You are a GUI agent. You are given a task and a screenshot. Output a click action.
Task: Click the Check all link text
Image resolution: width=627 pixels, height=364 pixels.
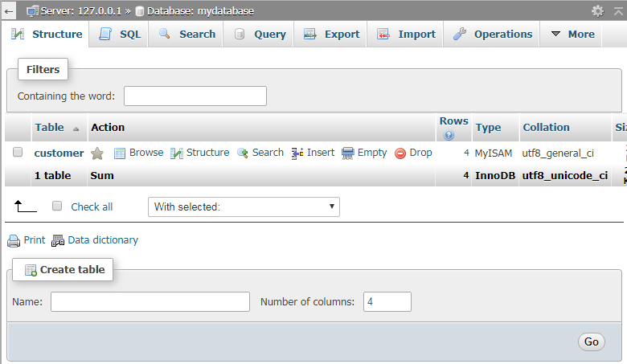pyautogui.click(x=92, y=207)
